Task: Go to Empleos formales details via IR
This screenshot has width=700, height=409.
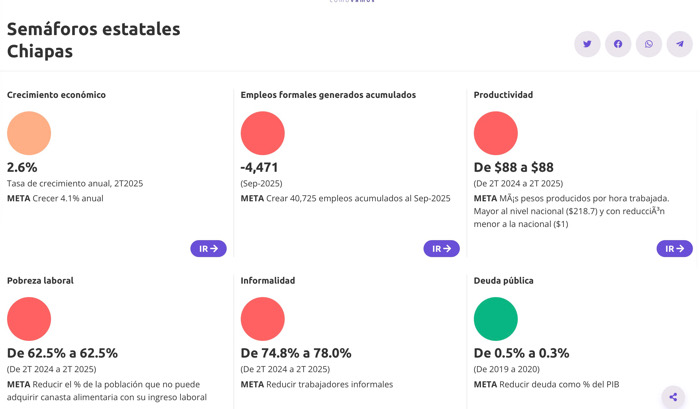Action: [x=441, y=248]
